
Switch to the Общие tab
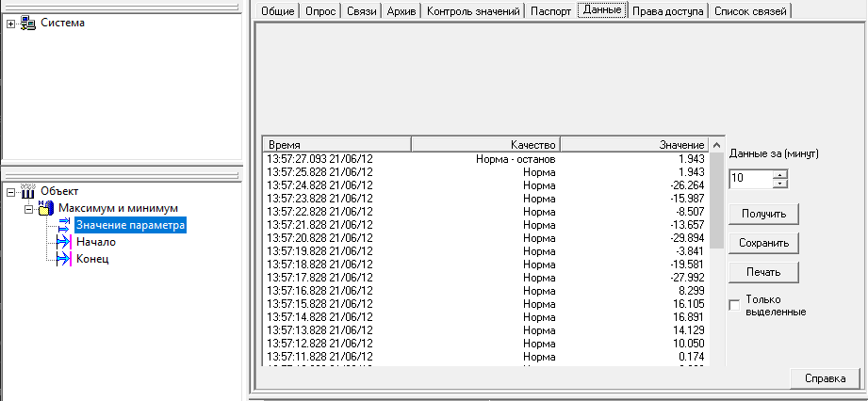(x=277, y=11)
